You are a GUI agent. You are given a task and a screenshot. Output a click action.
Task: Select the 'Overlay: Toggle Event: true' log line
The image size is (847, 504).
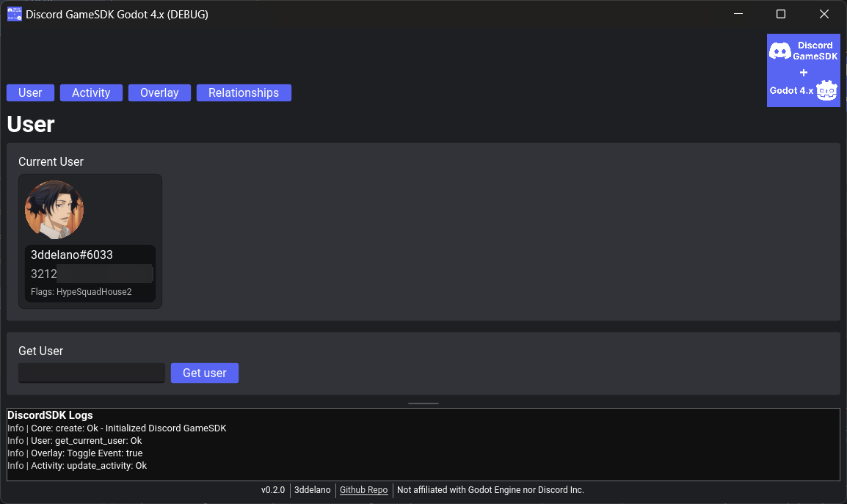75,453
